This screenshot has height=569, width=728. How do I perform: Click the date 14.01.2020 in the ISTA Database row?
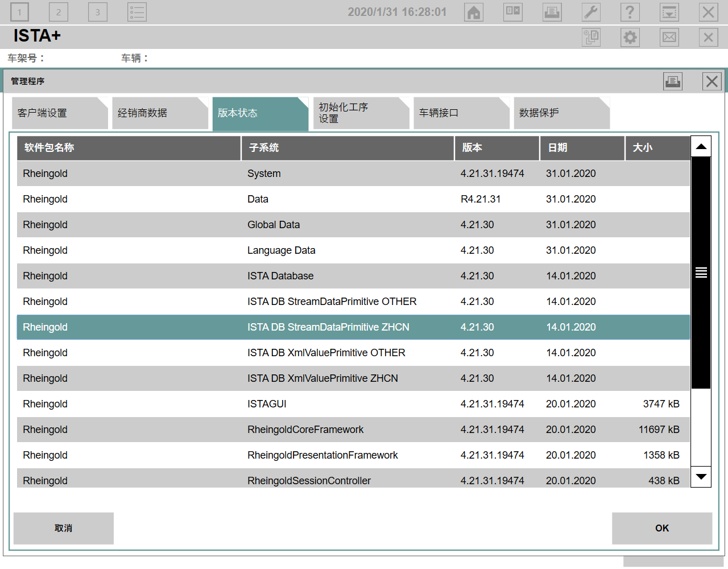[571, 276]
